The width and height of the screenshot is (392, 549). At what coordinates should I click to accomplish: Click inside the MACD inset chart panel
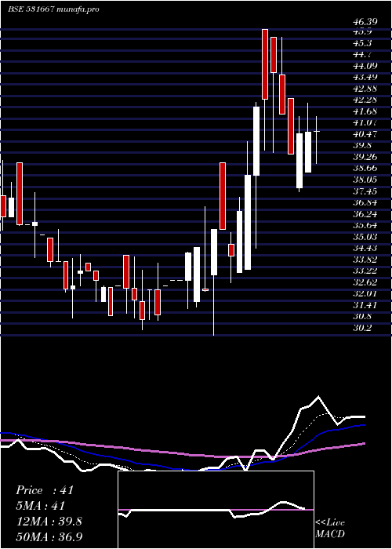point(216,510)
